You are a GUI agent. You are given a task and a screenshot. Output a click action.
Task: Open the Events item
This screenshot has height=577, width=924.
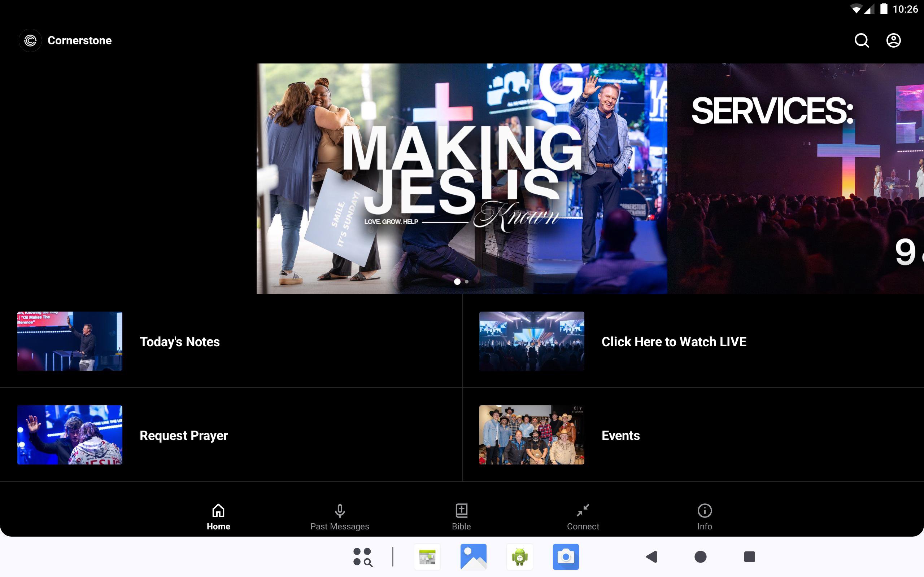[620, 435]
